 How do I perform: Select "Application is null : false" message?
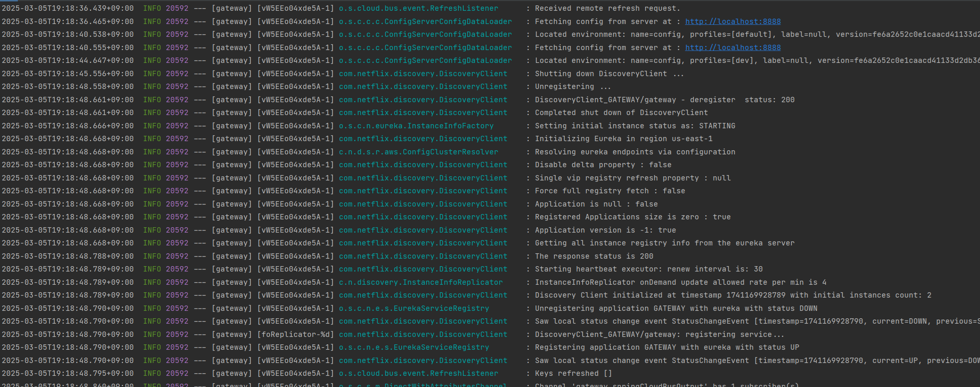coord(596,204)
